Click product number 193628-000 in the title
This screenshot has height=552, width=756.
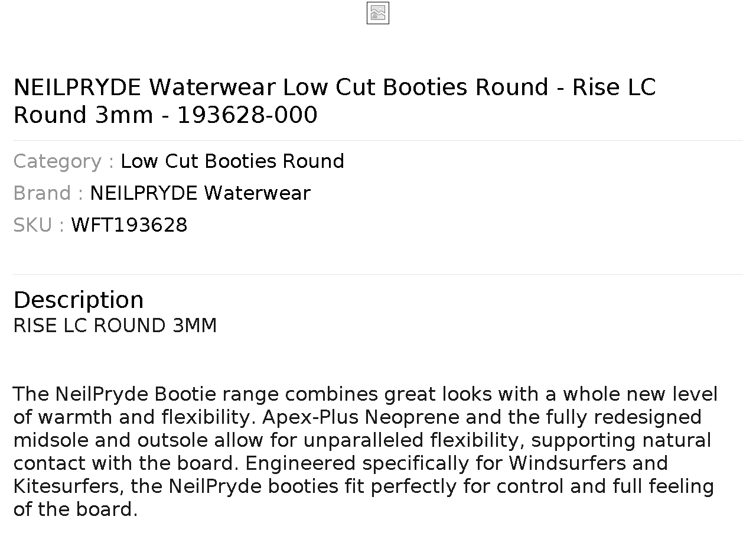click(x=247, y=115)
